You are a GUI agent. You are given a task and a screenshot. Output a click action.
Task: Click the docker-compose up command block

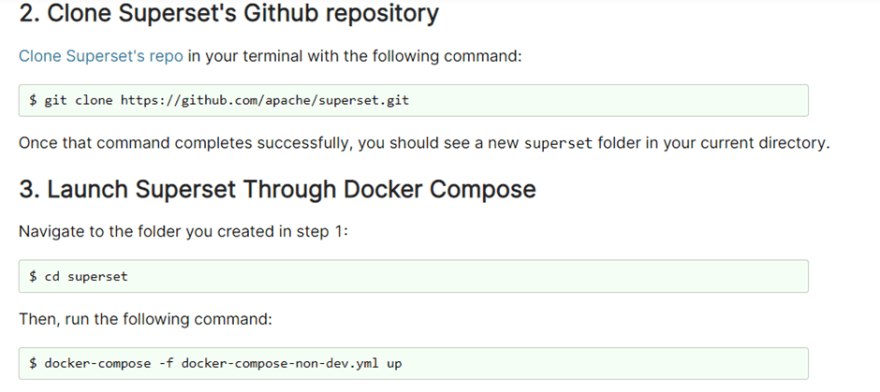tap(413, 363)
